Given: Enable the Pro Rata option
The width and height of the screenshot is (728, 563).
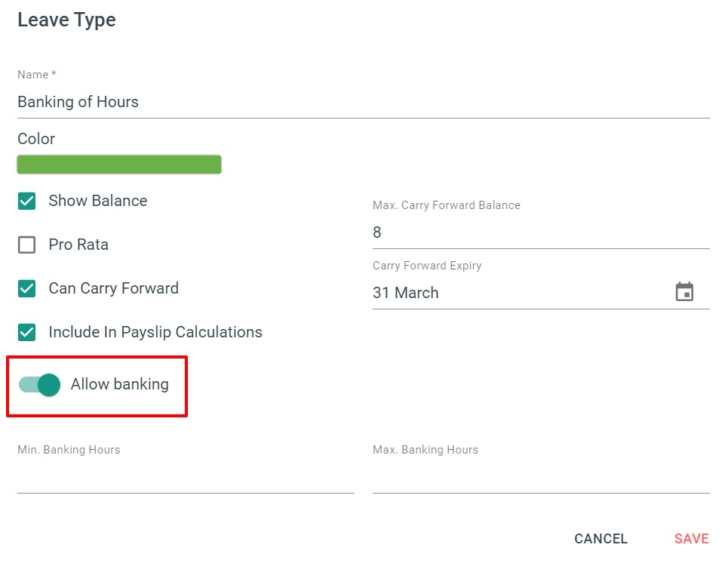Looking at the screenshot, I should [26, 245].
